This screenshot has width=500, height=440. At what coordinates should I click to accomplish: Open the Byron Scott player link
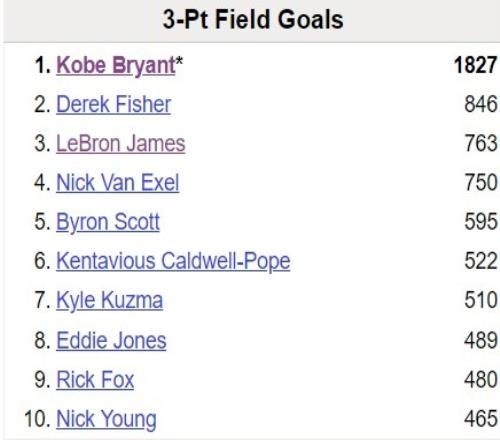pos(108,222)
